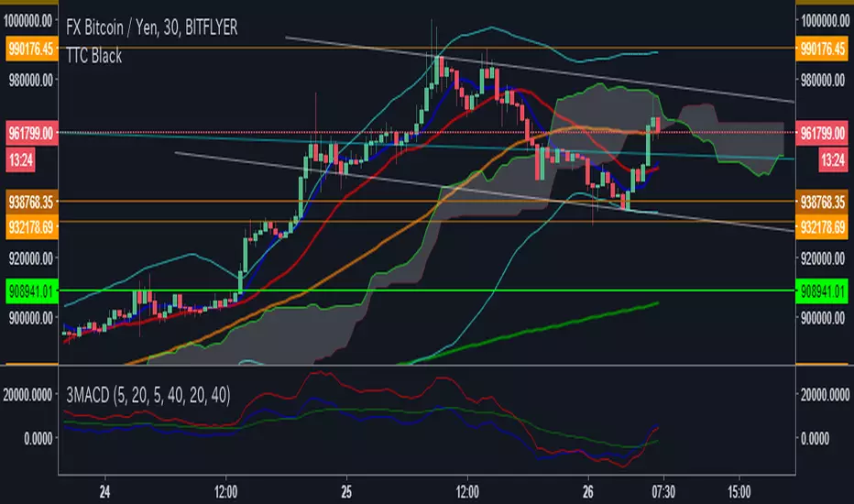The image size is (854, 504).
Task: Click 938768.35 label on left price scale
Action: click(x=31, y=203)
